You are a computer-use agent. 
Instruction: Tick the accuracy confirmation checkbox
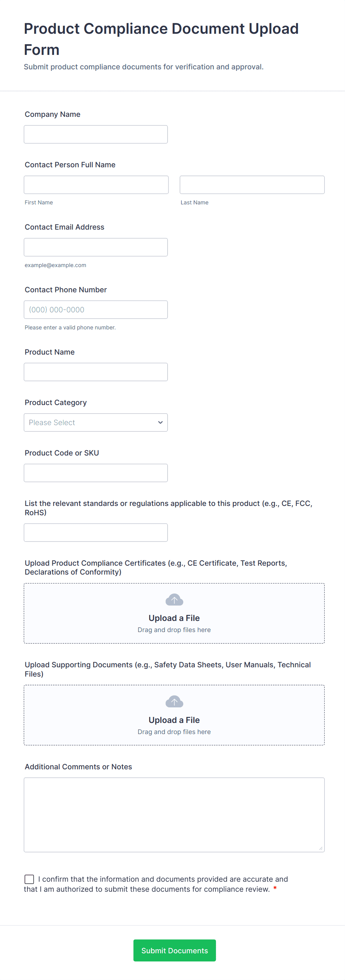pyautogui.click(x=29, y=879)
